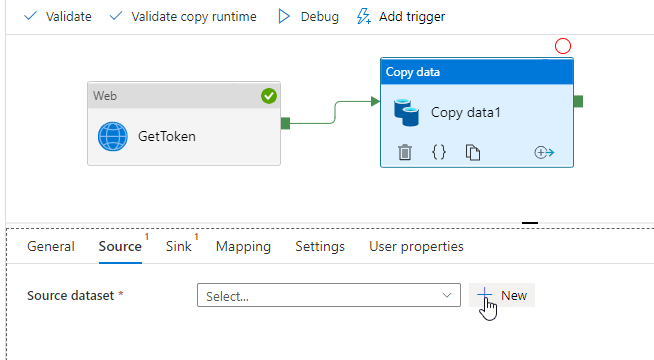Click the red circle breakpoint above Copy data
This screenshot has height=360, width=654.
pos(563,46)
